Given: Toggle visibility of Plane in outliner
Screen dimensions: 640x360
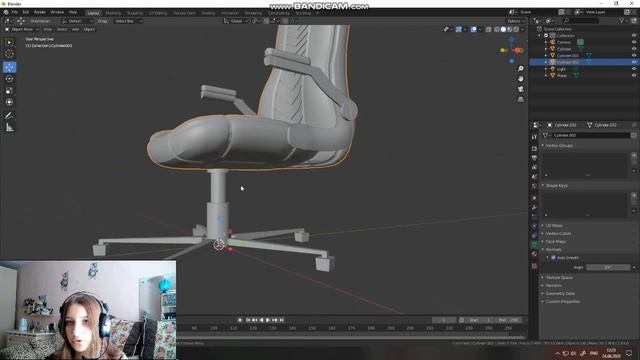Looking at the screenshot, I should click(634, 76).
